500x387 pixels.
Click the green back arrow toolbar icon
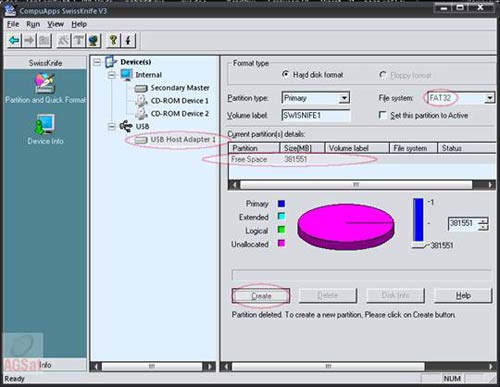coord(14,41)
